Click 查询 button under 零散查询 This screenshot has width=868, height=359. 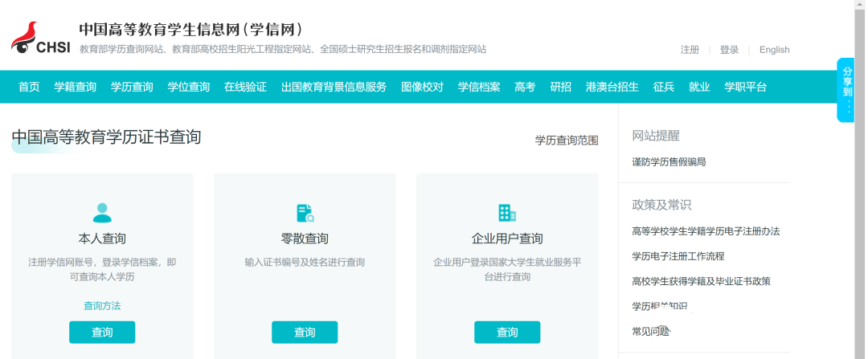(x=305, y=332)
